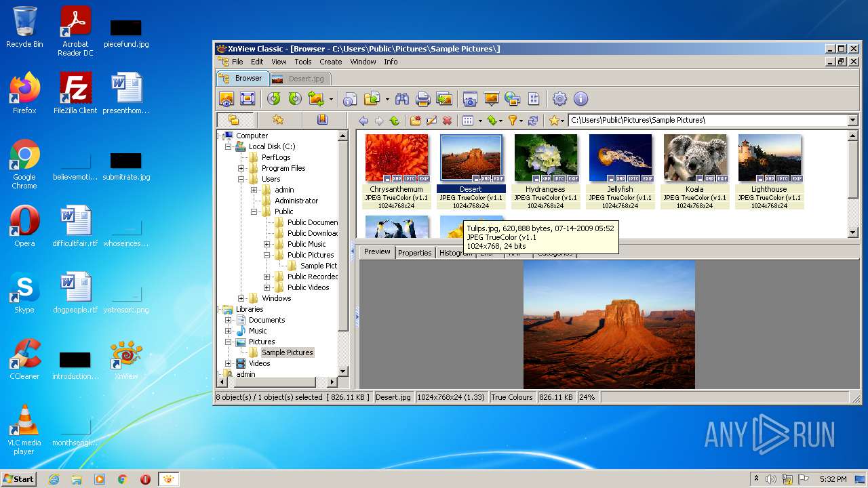The height and width of the screenshot is (488, 868).
Task: Switch to the Categories book panel tab
Action: pyautogui.click(x=322, y=120)
